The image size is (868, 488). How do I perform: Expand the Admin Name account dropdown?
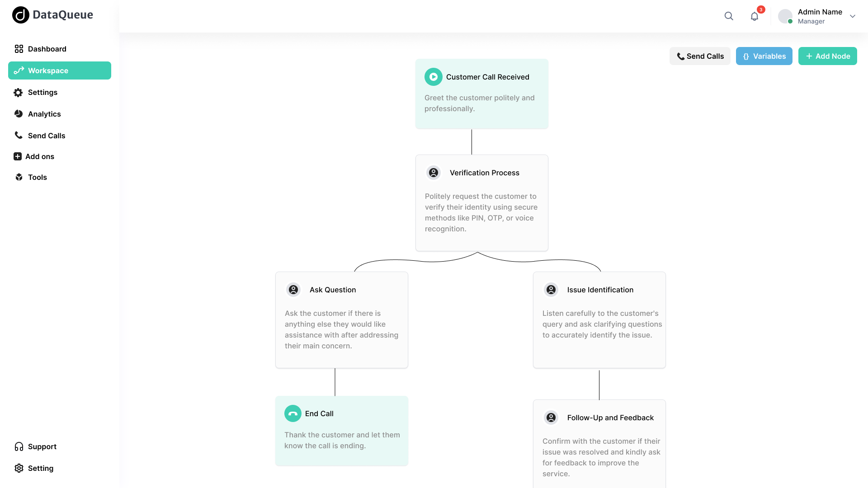[853, 16]
